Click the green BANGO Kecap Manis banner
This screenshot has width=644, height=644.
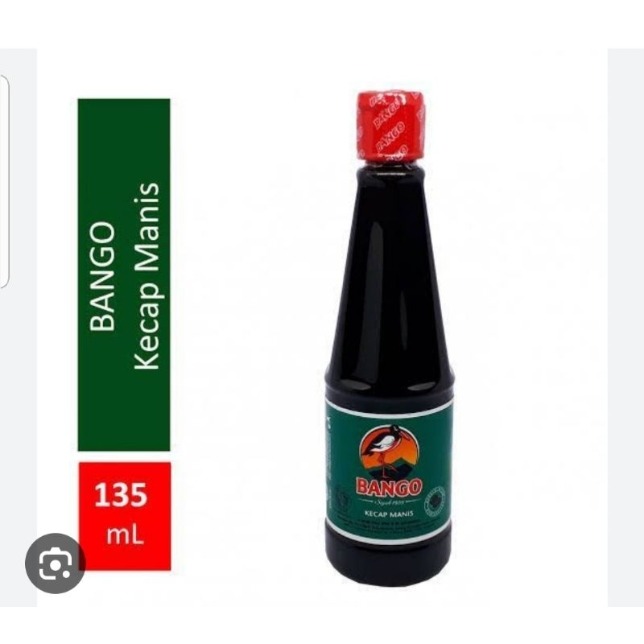(124, 275)
